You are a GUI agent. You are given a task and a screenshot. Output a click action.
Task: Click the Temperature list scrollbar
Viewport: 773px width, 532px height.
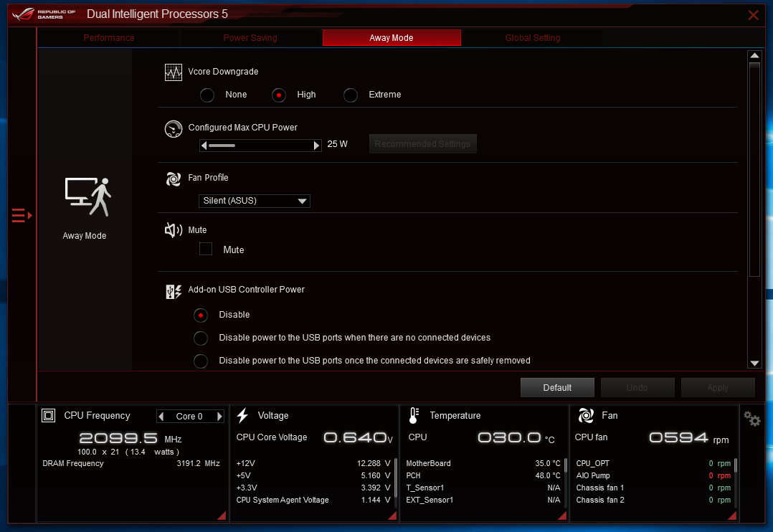[566, 465]
